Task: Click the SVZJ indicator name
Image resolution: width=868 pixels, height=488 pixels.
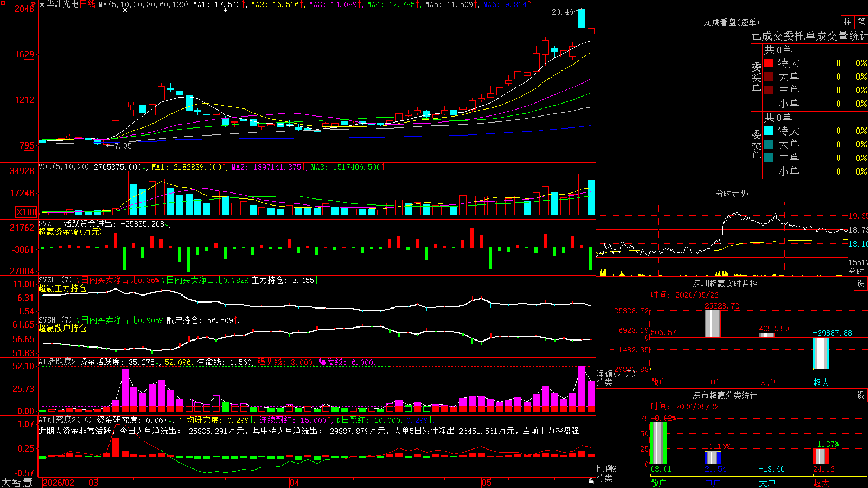Action: coord(47,223)
